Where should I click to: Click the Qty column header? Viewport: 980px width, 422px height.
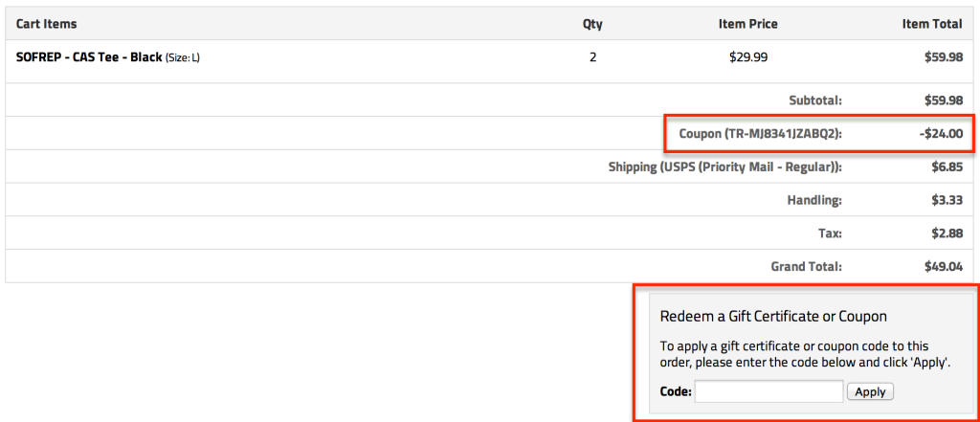(592, 23)
